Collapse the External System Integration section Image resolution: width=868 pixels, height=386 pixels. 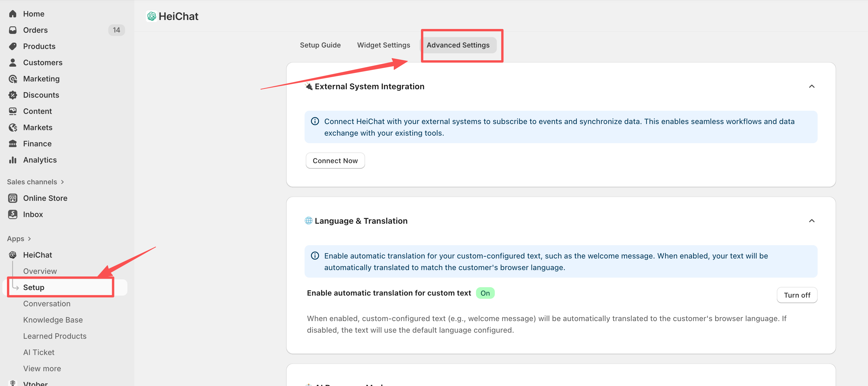811,87
